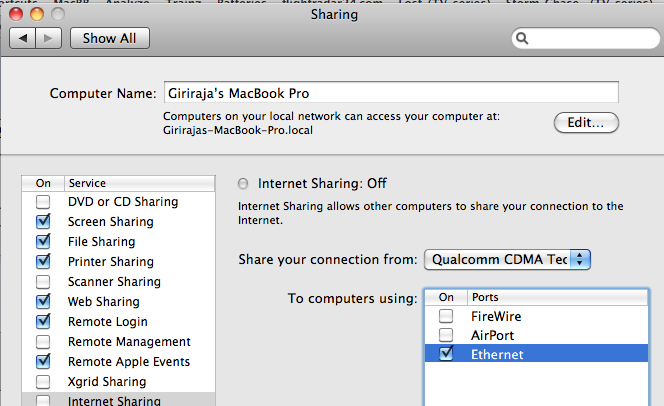Select Printer Sharing service label
Screen dimensions: 664x406
(x=111, y=262)
